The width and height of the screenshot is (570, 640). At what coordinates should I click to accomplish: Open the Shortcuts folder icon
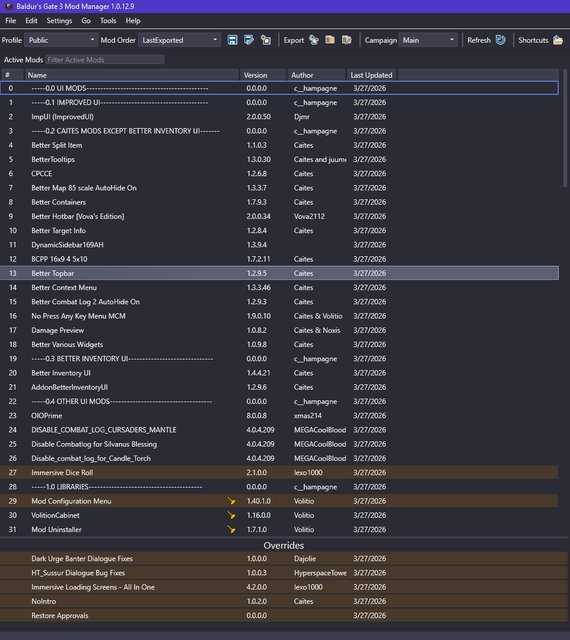(x=558, y=40)
